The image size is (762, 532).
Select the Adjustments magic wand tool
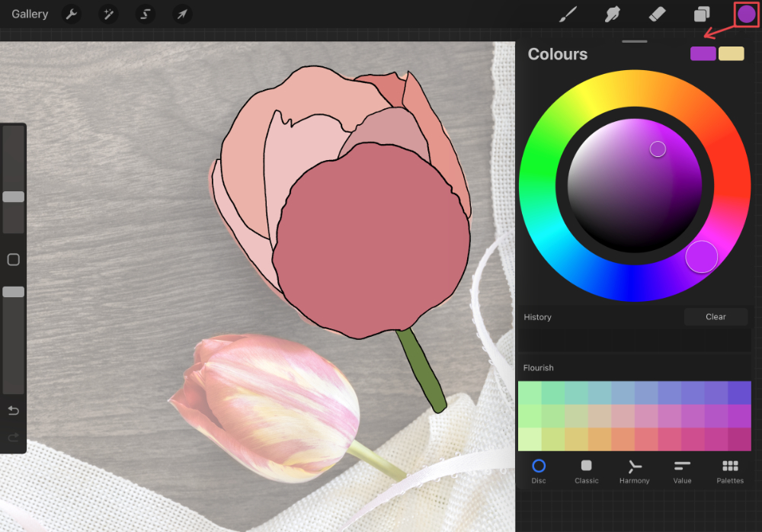(107, 14)
